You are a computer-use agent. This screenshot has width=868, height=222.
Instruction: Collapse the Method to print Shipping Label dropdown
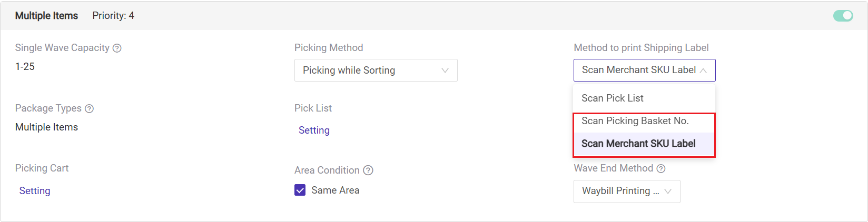[645, 70]
